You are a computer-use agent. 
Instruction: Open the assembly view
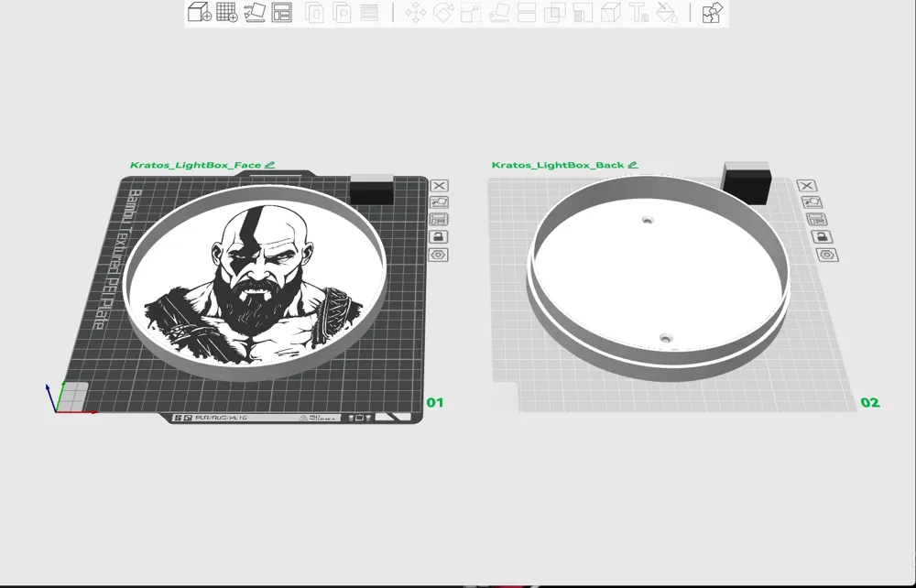pyautogui.click(x=712, y=13)
